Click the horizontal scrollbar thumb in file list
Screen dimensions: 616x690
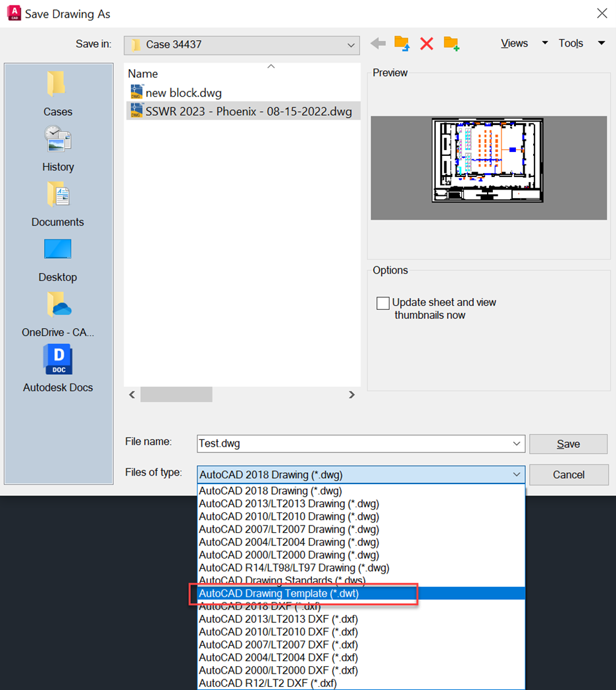[176, 395]
